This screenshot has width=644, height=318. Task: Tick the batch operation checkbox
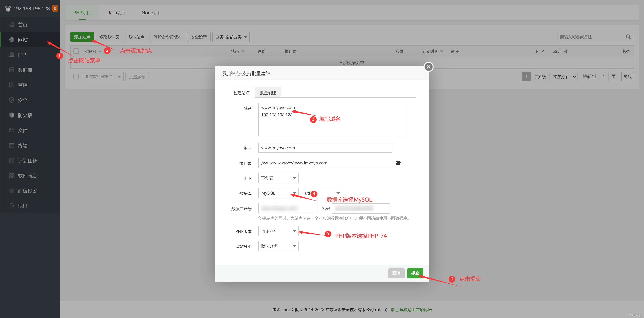coord(76,77)
